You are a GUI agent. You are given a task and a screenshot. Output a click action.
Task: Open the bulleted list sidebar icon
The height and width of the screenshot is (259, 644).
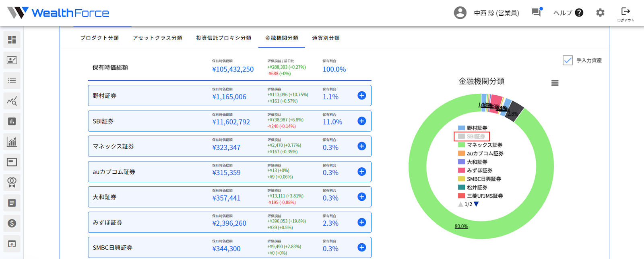coord(12,80)
